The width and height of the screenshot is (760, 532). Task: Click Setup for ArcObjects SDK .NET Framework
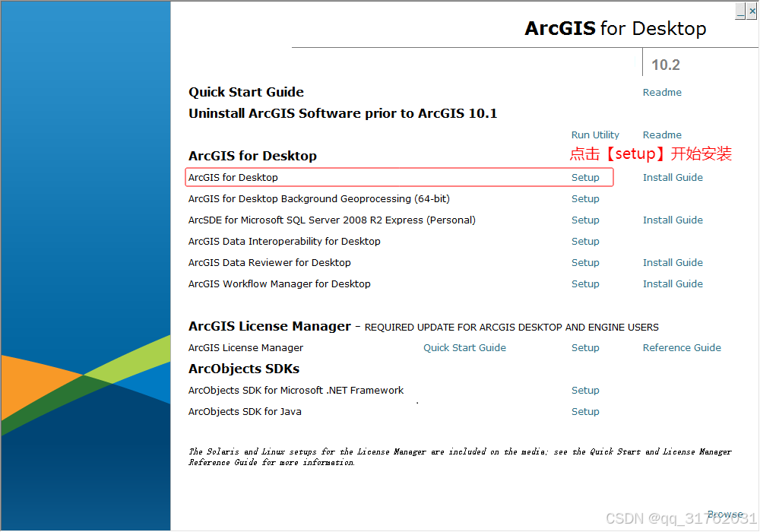pyautogui.click(x=585, y=391)
